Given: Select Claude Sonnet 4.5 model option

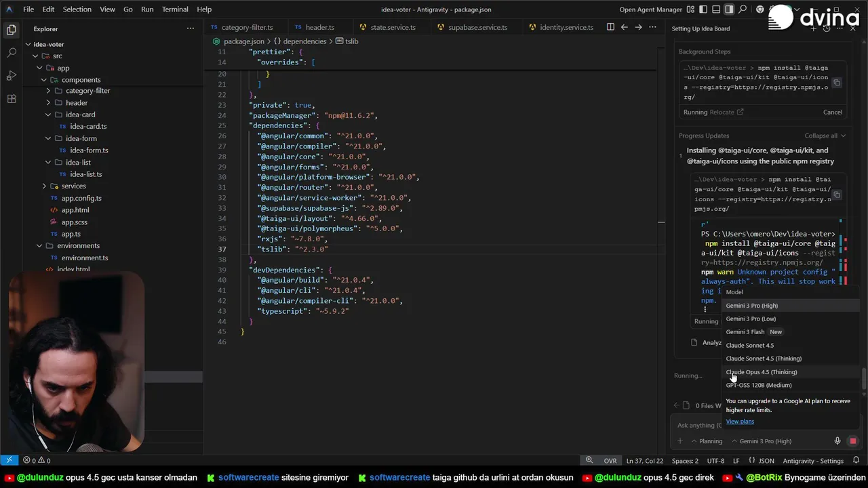Looking at the screenshot, I should 790,345.
